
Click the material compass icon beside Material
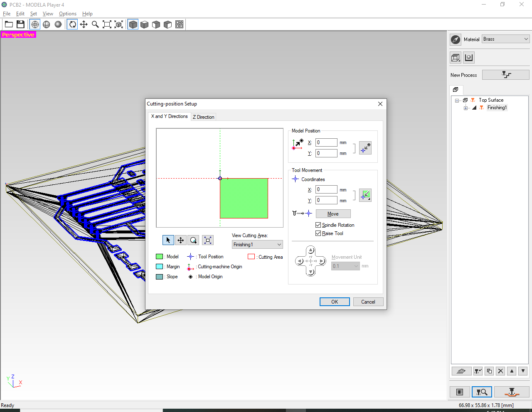pos(456,39)
